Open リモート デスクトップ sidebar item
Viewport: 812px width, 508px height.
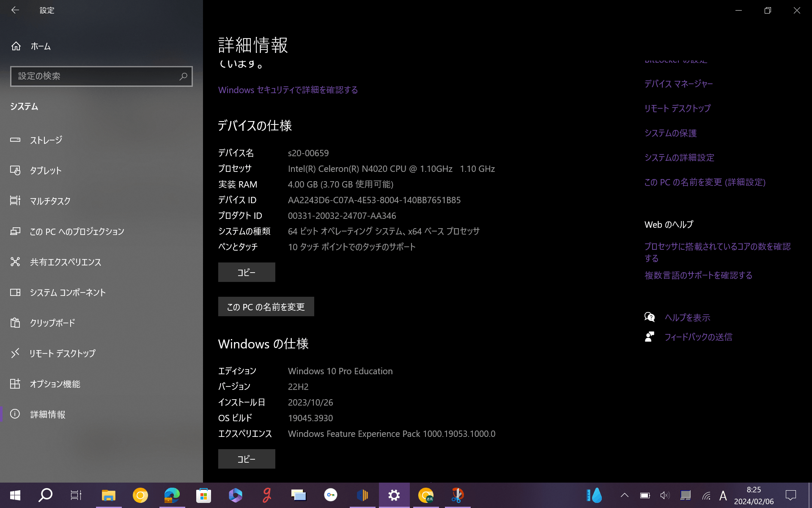click(62, 353)
